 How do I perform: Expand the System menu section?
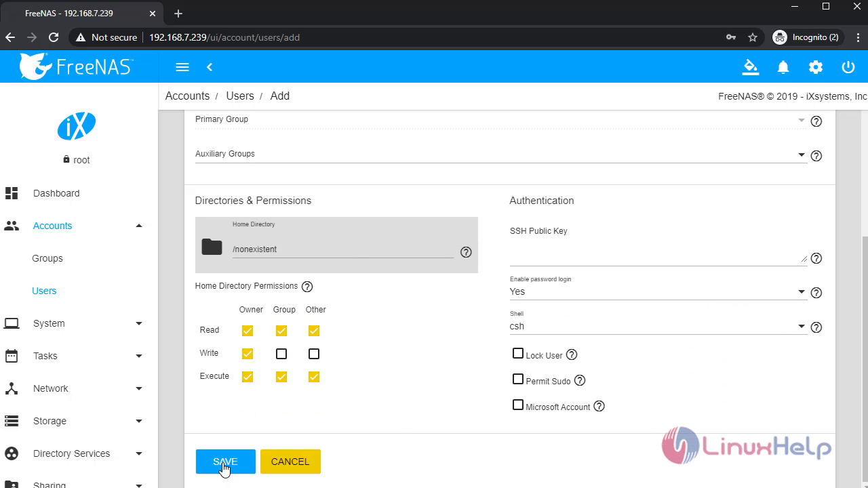79,323
